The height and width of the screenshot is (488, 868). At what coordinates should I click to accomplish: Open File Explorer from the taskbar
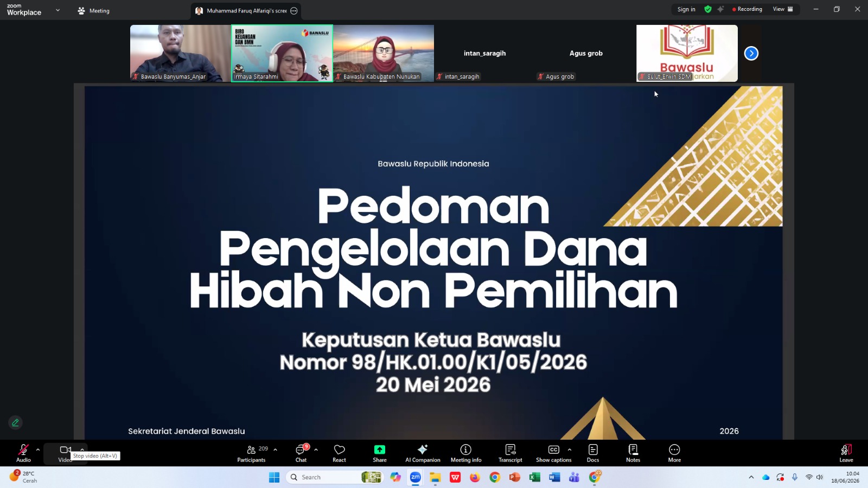[x=435, y=477]
